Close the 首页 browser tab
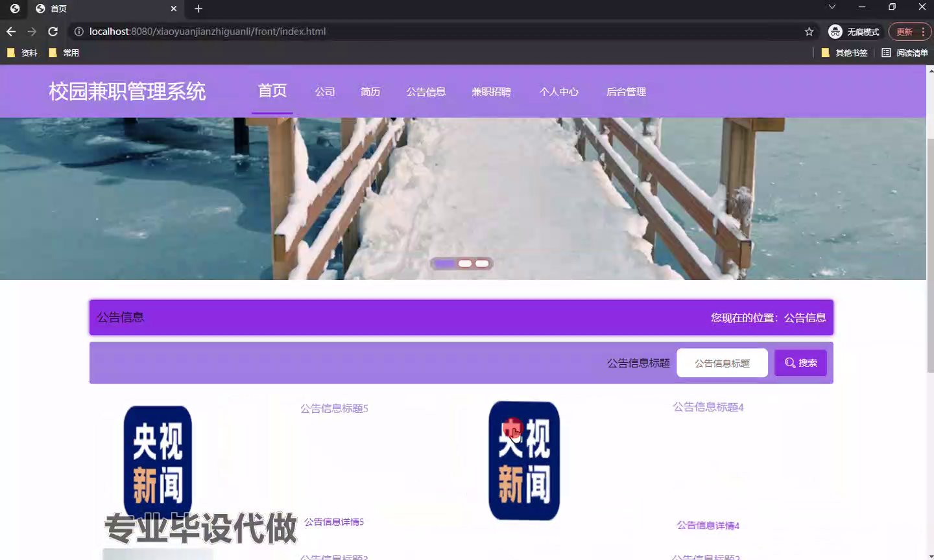Screen dimensions: 934x560 coord(174,8)
